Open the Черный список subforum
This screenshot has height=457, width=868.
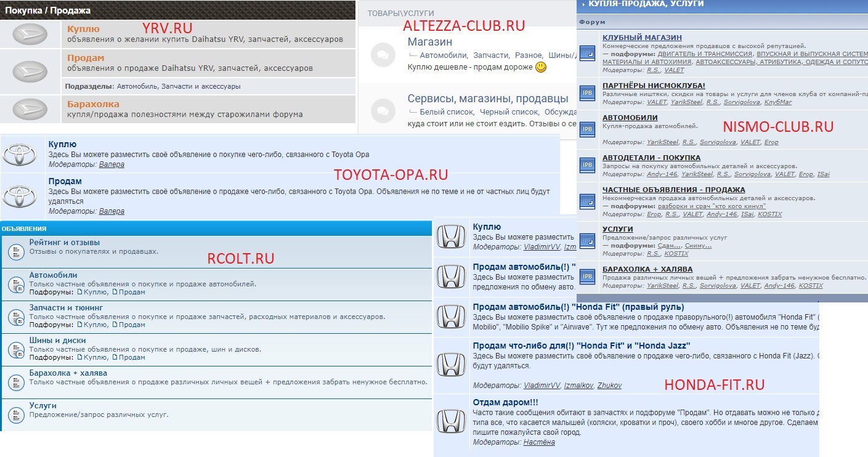point(508,112)
